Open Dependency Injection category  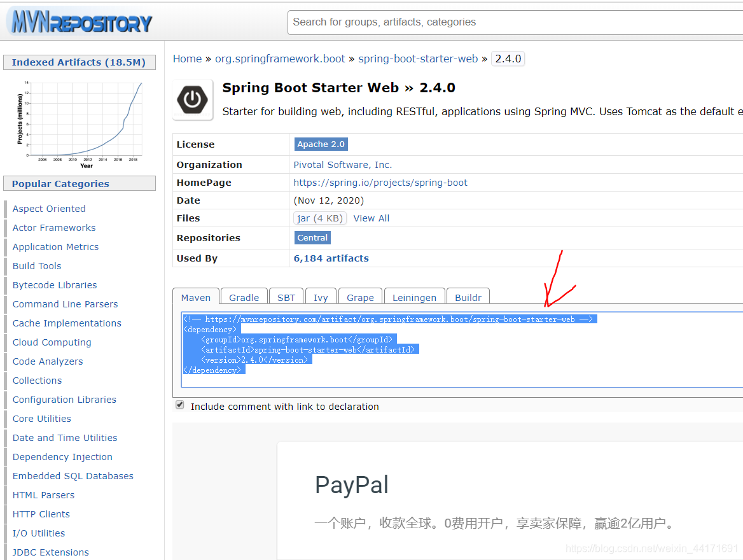pos(62,457)
